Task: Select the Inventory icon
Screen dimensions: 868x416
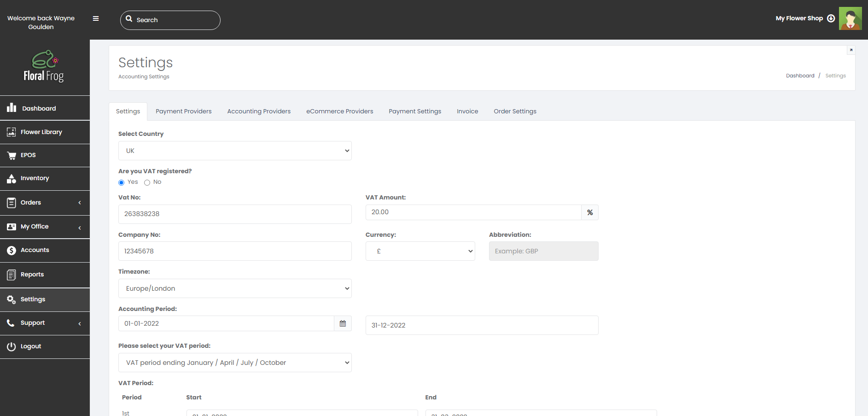Action: 12,178
